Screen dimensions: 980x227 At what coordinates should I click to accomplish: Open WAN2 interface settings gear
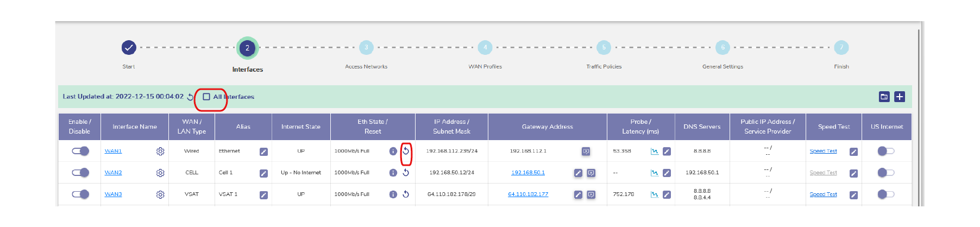(160, 173)
